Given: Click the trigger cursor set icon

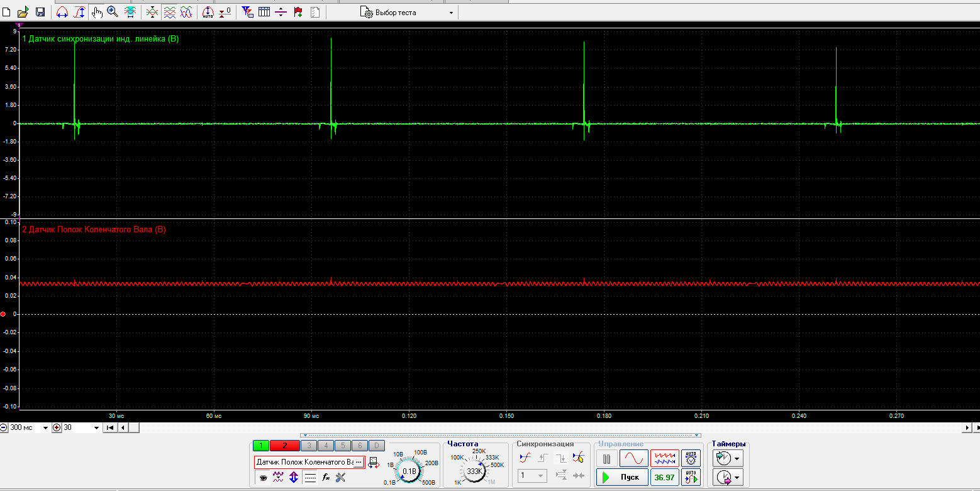Looking at the screenshot, I should [x=578, y=458].
